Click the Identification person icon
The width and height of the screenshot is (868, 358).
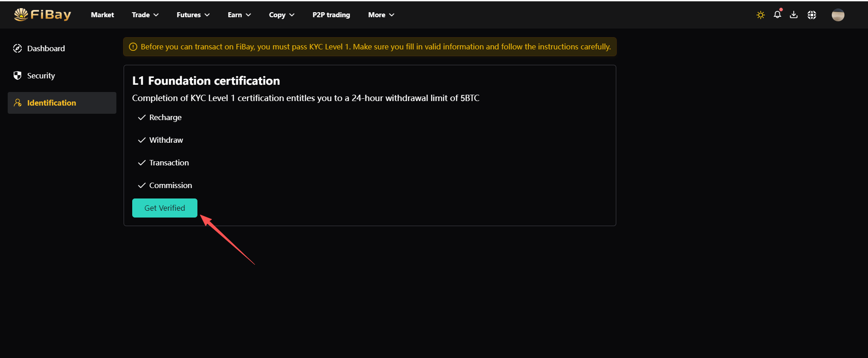click(x=18, y=103)
